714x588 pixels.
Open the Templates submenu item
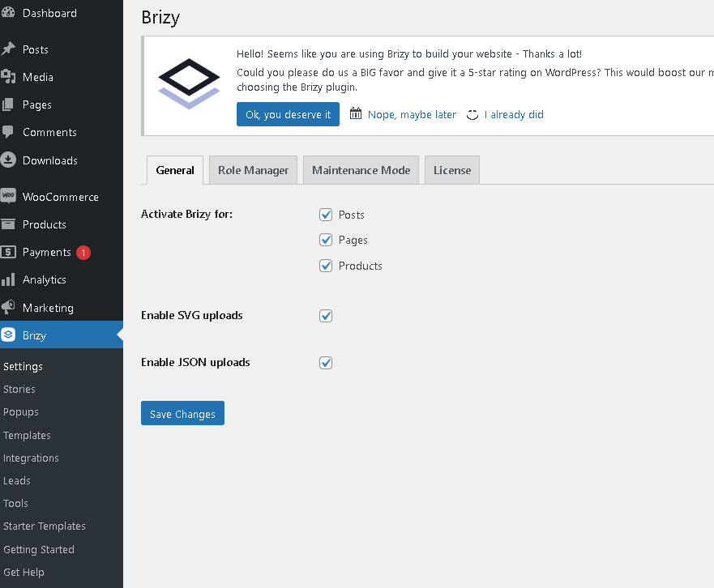pos(27,435)
